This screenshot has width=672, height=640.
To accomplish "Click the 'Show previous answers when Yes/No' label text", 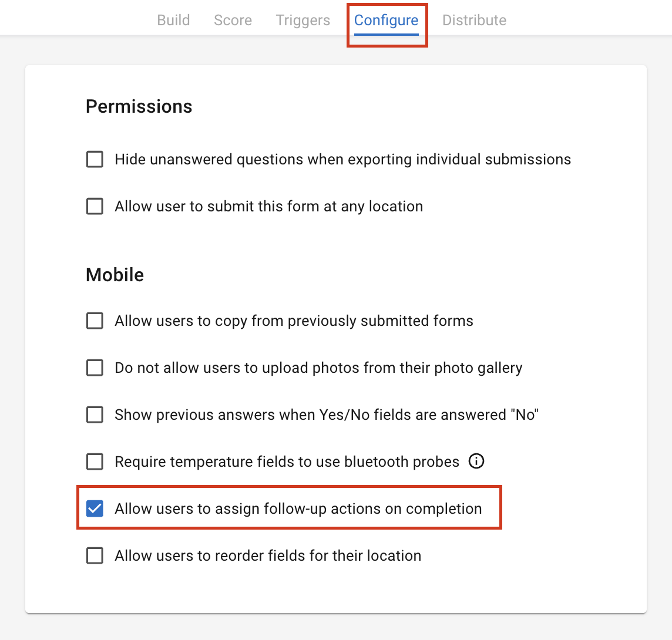I will coord(327,415).
